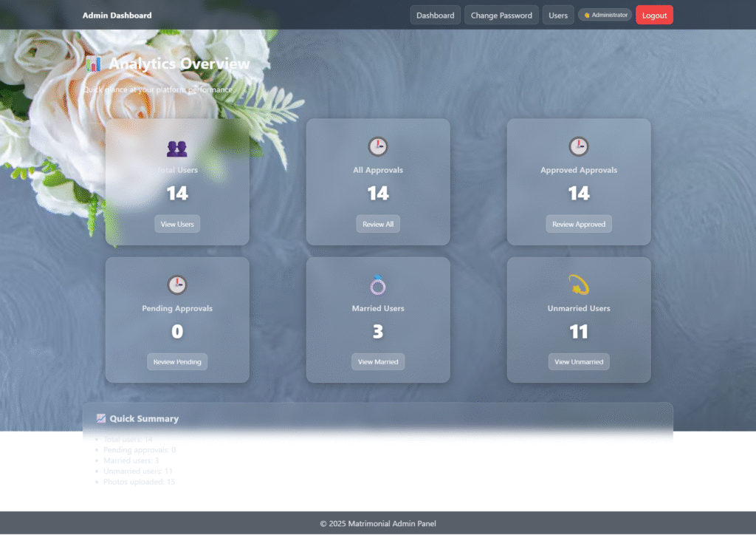Select Users in the top navigation

[558, 15]
